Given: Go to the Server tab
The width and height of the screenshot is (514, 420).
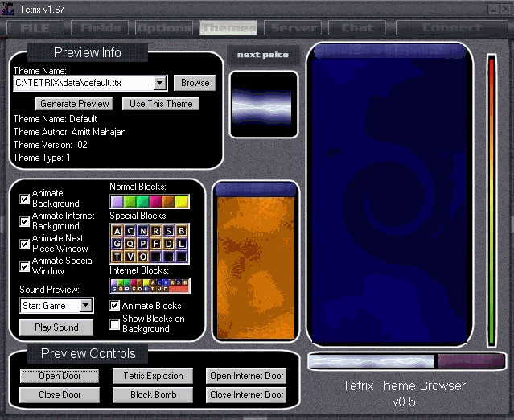Looking at the screenshot, I should point(293,28).
